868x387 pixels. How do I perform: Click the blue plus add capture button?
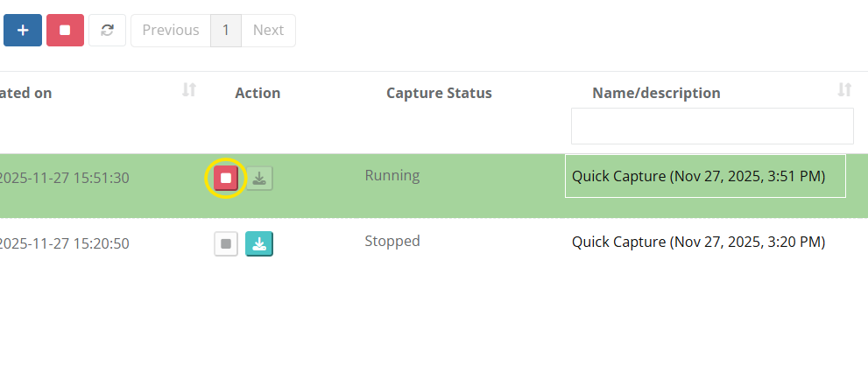coord(23,30)
